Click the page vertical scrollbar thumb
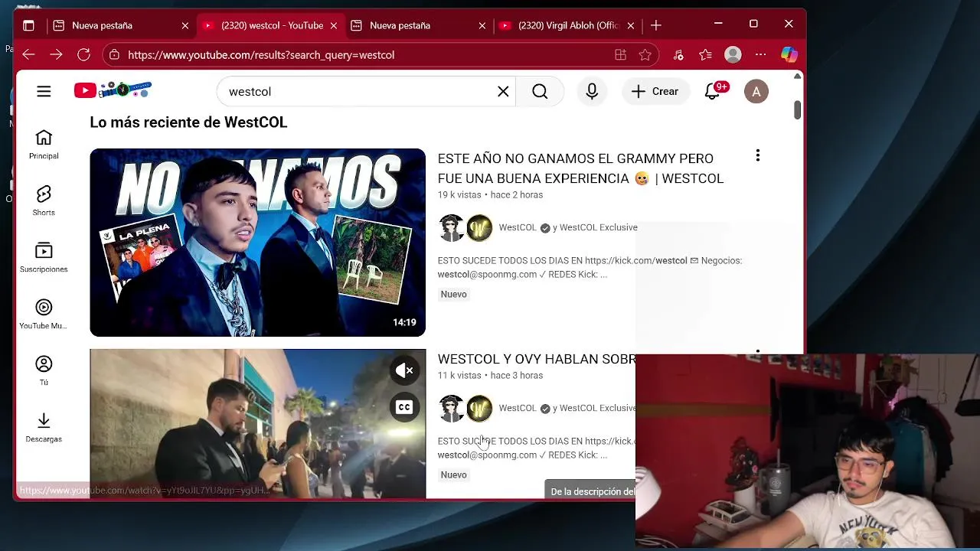The height and width of the screenshot is (551, 980). (797, 109)
